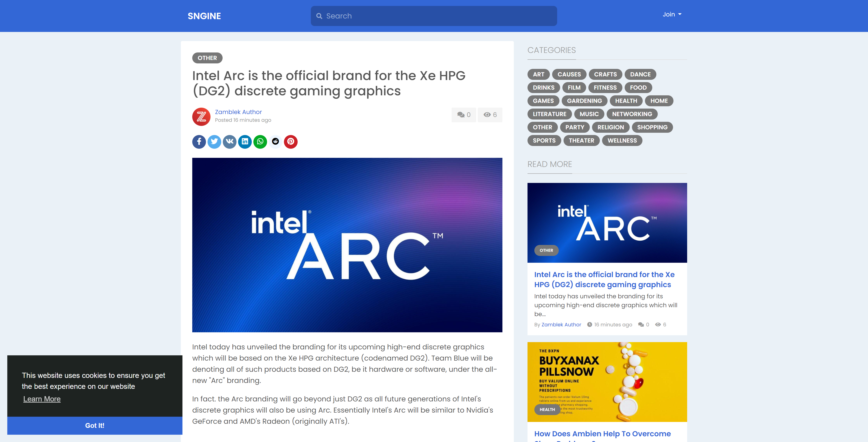This screenshot has width=868, height=442.
Task: Open the BuyXanaxPillsNow article thumbnail
Action: click(x=607, y=382)
